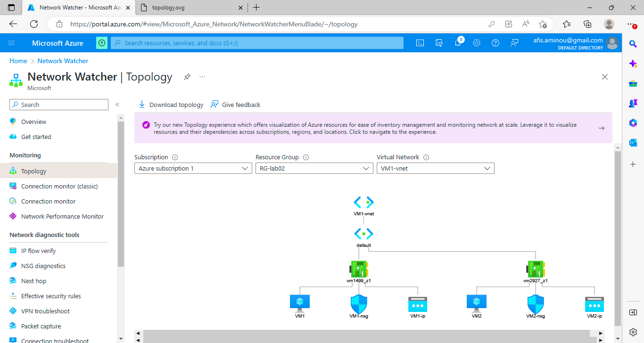Open Effective security rules
The height and width of the screenshot is (343, 644).
point(51,296)
